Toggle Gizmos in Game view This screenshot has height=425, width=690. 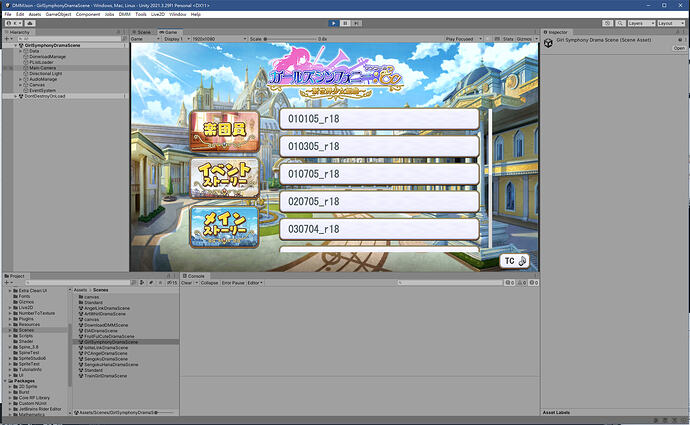click(524, 39)
